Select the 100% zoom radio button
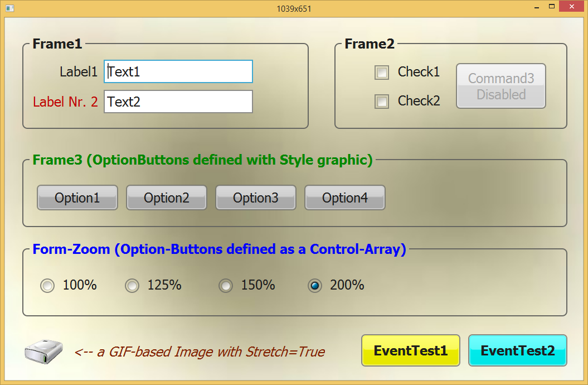The height and width of the screenshot is (385, 588). tap(47, 285)
